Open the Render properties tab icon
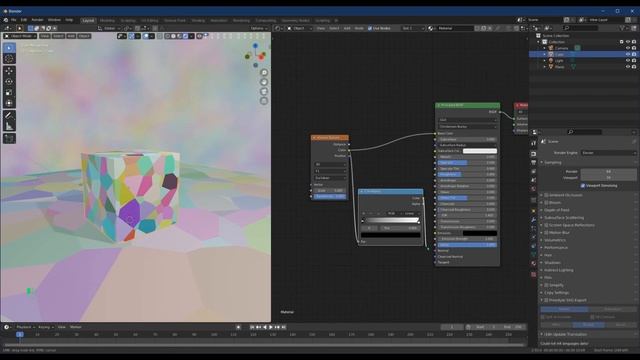The height and width of the screenshot is (360, 640). [533, 154]
